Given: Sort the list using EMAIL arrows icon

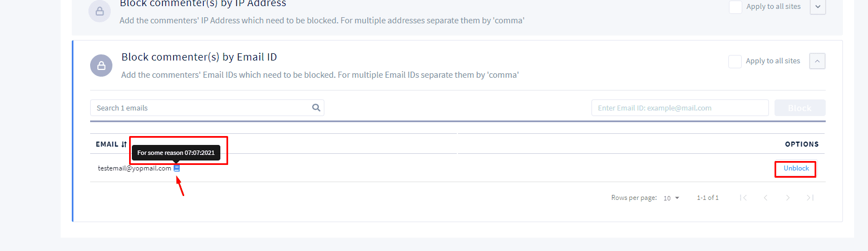Looking at the screenshot, I should click(x=124, y=144).
